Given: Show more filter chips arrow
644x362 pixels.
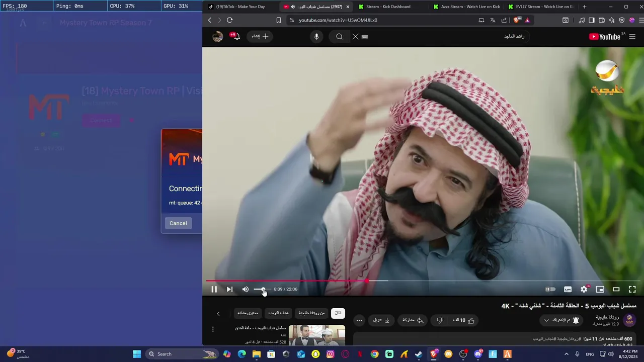Looking at the screenshot, I should (x=218, y=314).
